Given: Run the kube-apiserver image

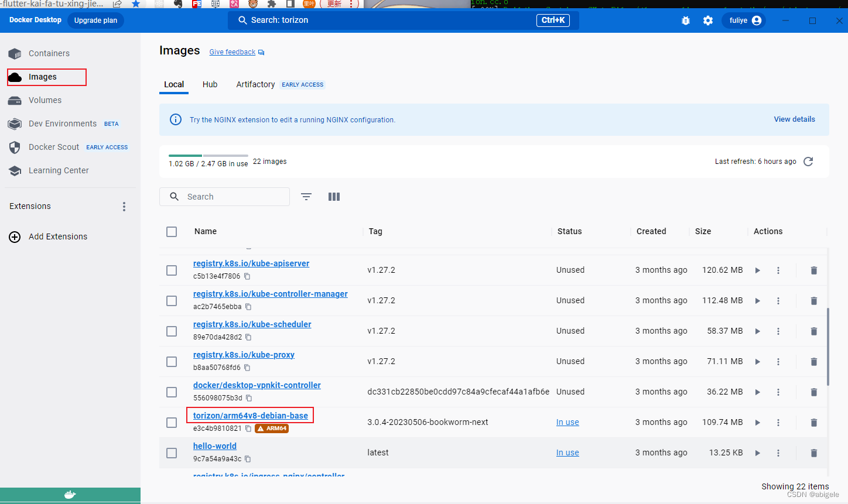Looking at the screenshot, I should [x=757, y=270].
